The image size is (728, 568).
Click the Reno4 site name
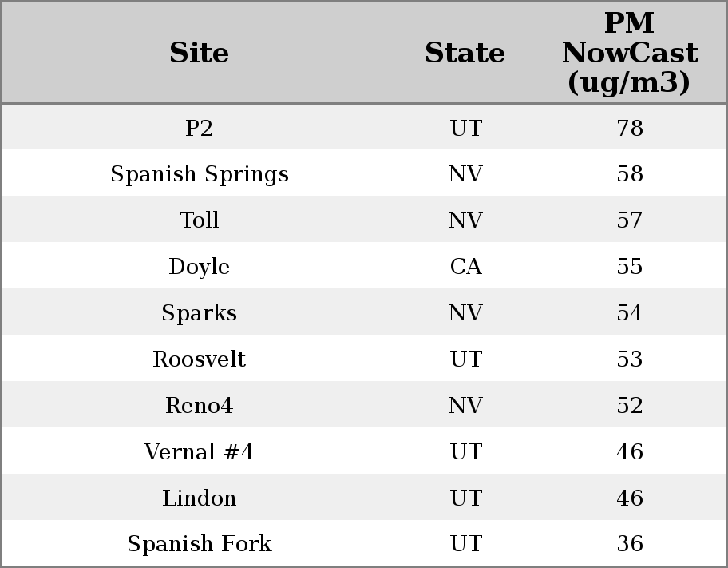pyautogui.click(x=200, y=406)
